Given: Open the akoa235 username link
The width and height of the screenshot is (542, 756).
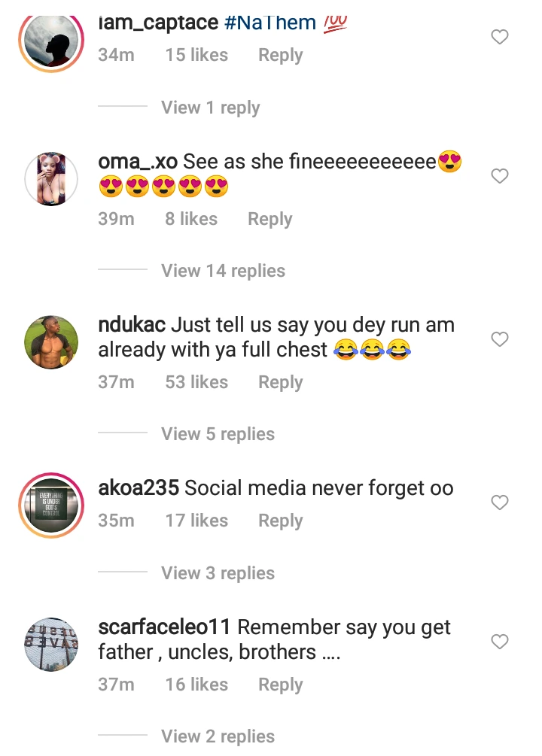Looking at the screenshot, I should 139,488.
